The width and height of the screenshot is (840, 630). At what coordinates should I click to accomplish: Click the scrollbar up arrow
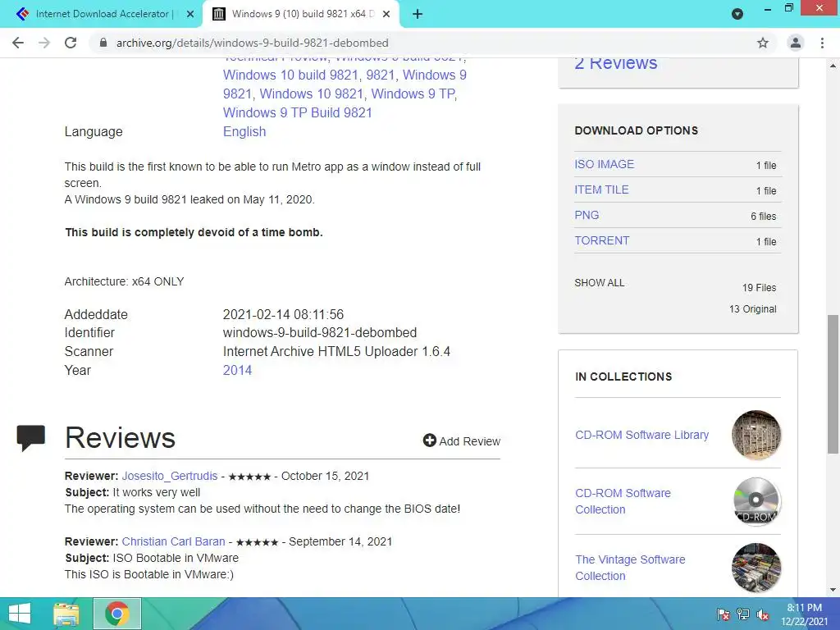coord(833,66)
